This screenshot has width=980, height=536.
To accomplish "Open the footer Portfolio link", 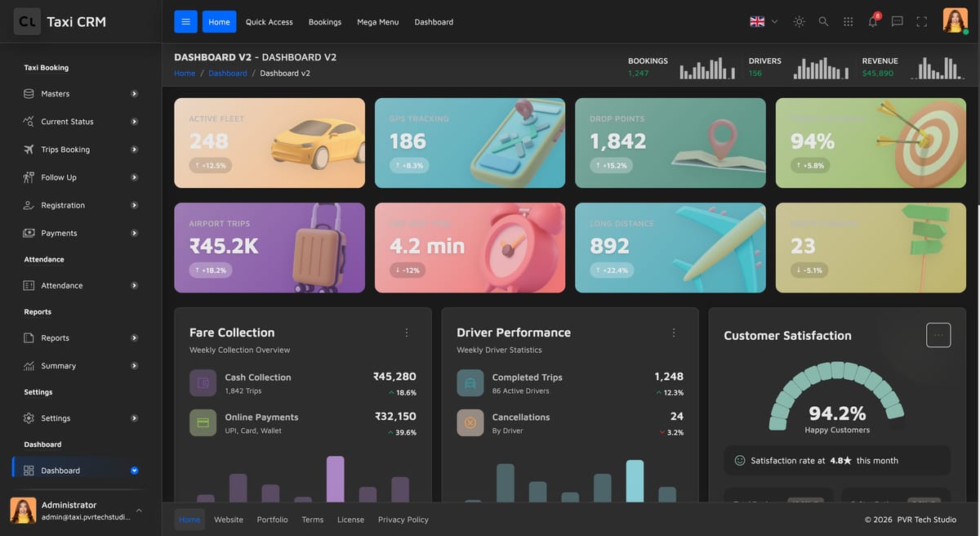I will click(272, 520).
